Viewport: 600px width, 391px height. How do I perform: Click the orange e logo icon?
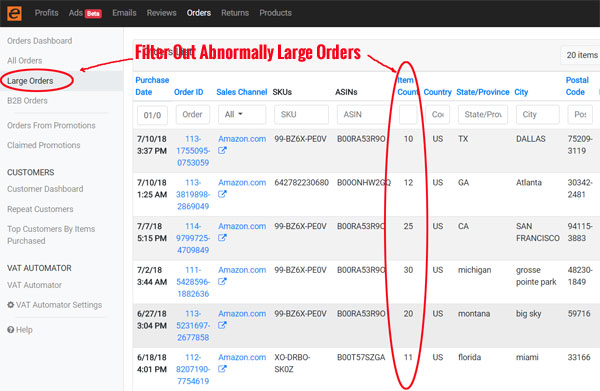tap(15, 13)
